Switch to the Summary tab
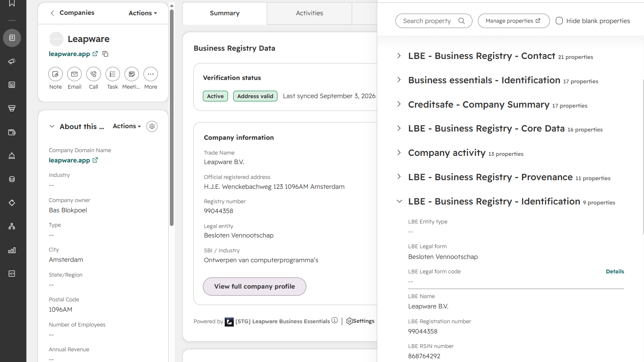 [225, 13]
